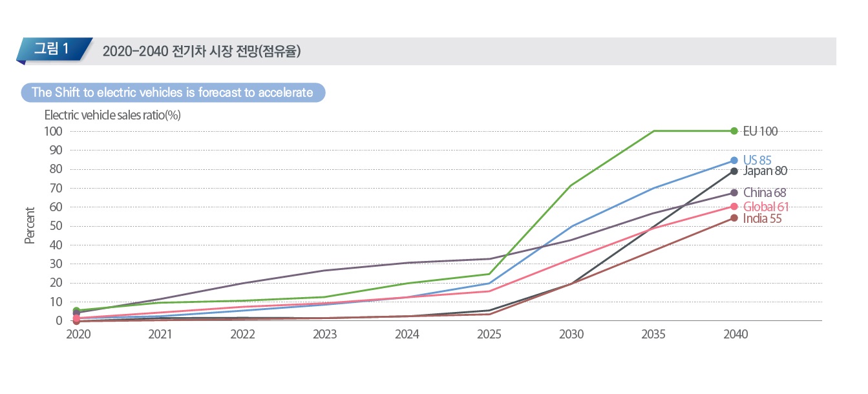Click the 2040 x-axis year label

click(736, 335)
